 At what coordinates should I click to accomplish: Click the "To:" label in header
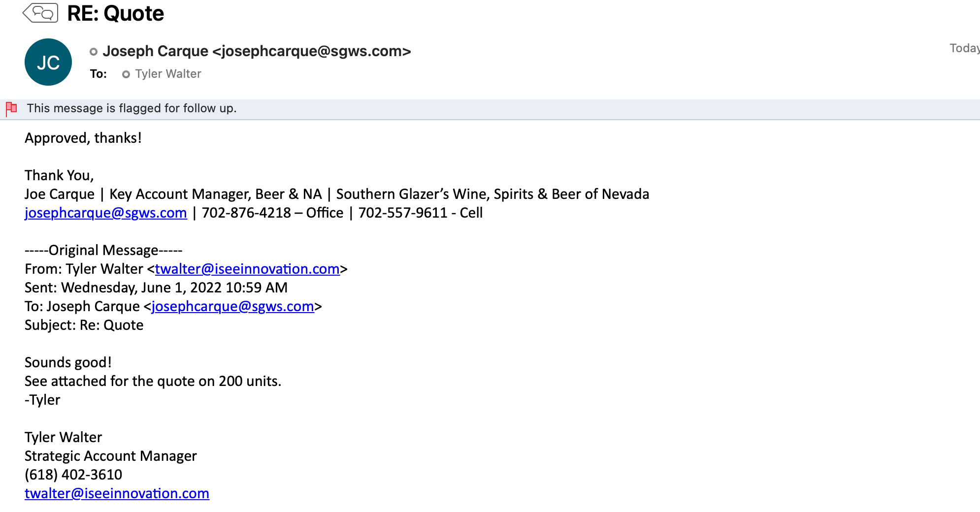pyautogui.click(x=98, y=74)
